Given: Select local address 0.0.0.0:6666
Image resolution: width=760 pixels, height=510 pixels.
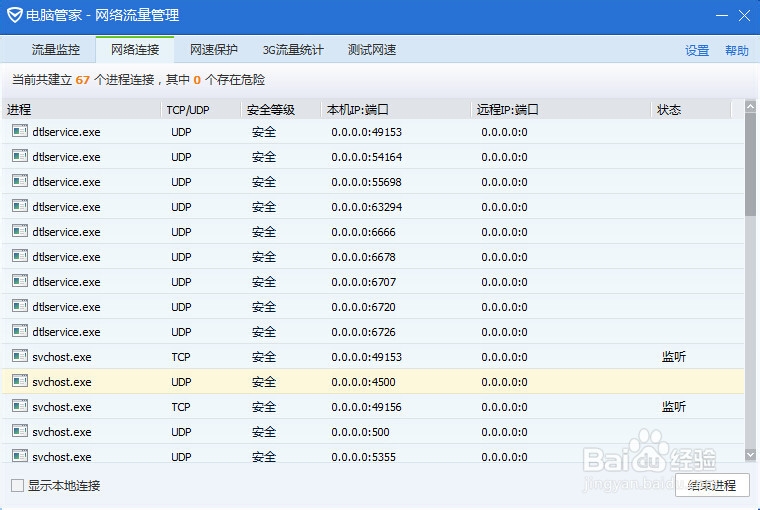Looking at the screenshot, I should click(364, 232).
